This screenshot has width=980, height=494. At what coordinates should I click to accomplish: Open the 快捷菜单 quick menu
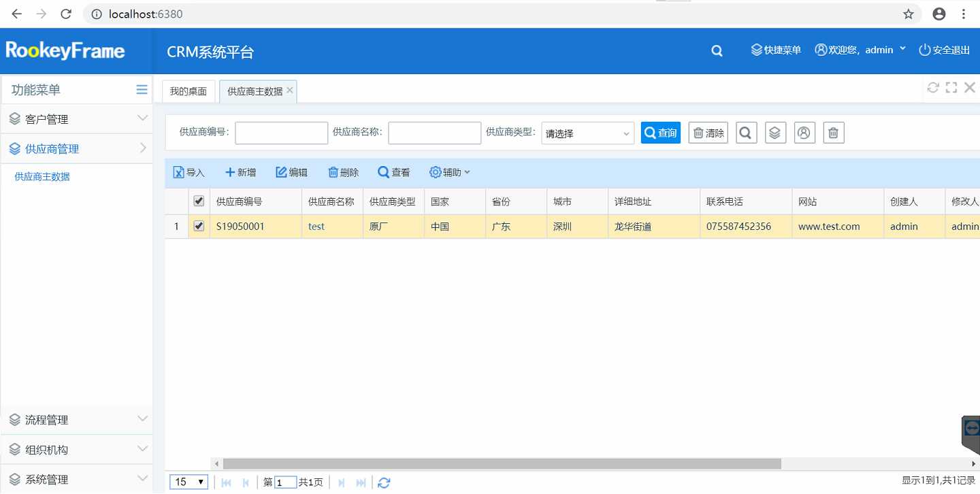click(x=776, y=50)
